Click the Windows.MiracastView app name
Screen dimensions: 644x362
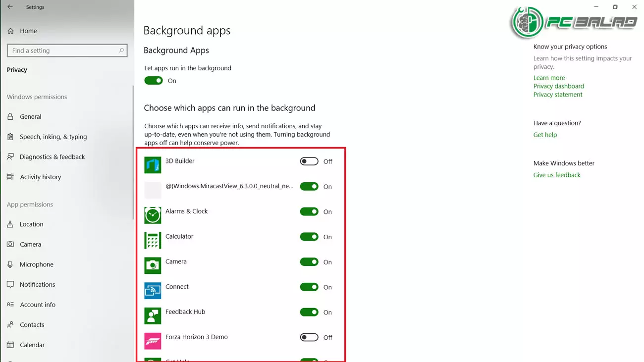(229, 187)
